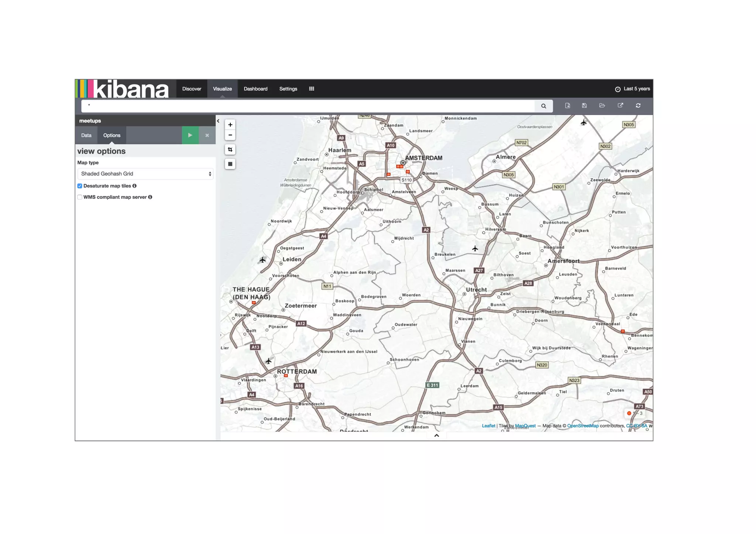Open the apps grid icon in navbar
756x534 pixels.
tap(312, 89)
